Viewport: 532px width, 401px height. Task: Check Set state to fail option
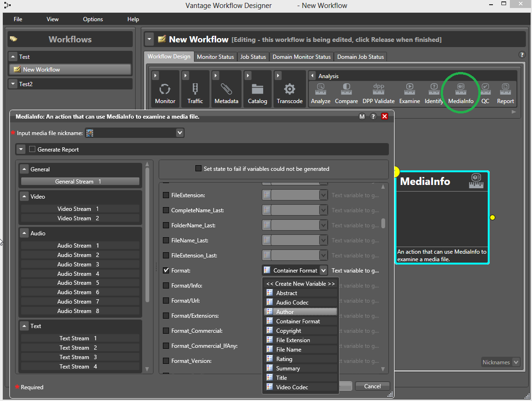point(199,168)
